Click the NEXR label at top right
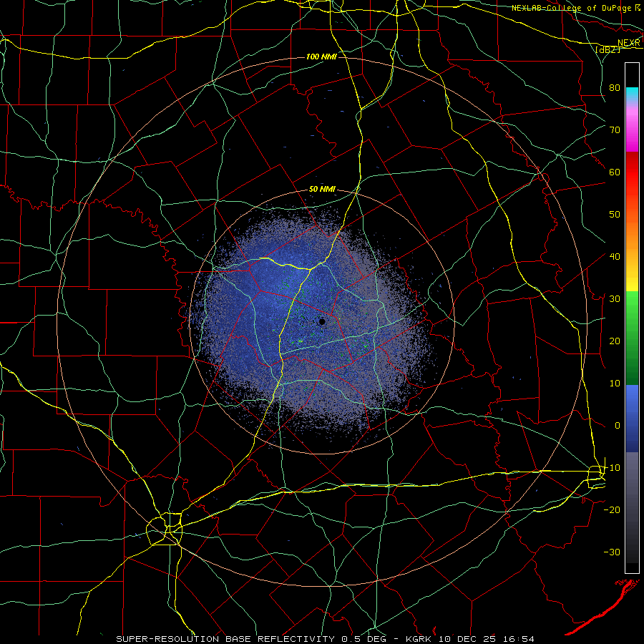644x644 pixels. [x=629, y=43]
